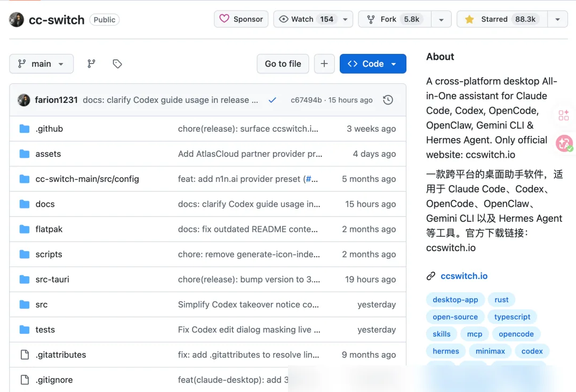Viewport: 576px width, 392px height.
Task: Fork the cc-switch repository
Action: [x=395, y=19]
